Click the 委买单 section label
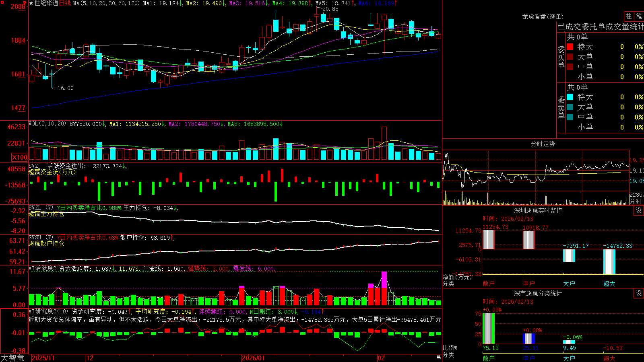Screen dimensions: 644x362 tap(561, 57)
